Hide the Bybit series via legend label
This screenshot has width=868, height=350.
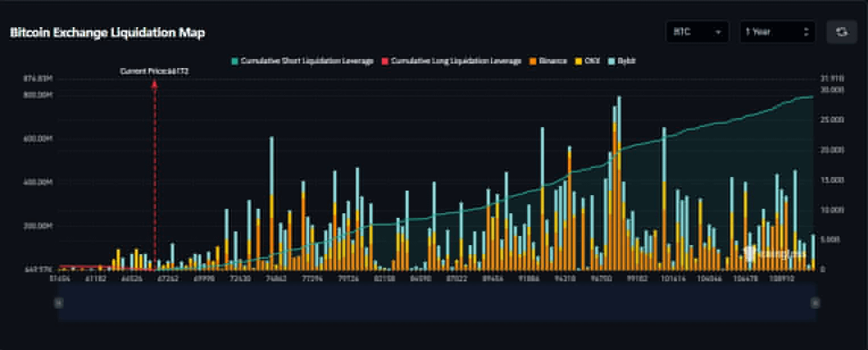(626, 61)
